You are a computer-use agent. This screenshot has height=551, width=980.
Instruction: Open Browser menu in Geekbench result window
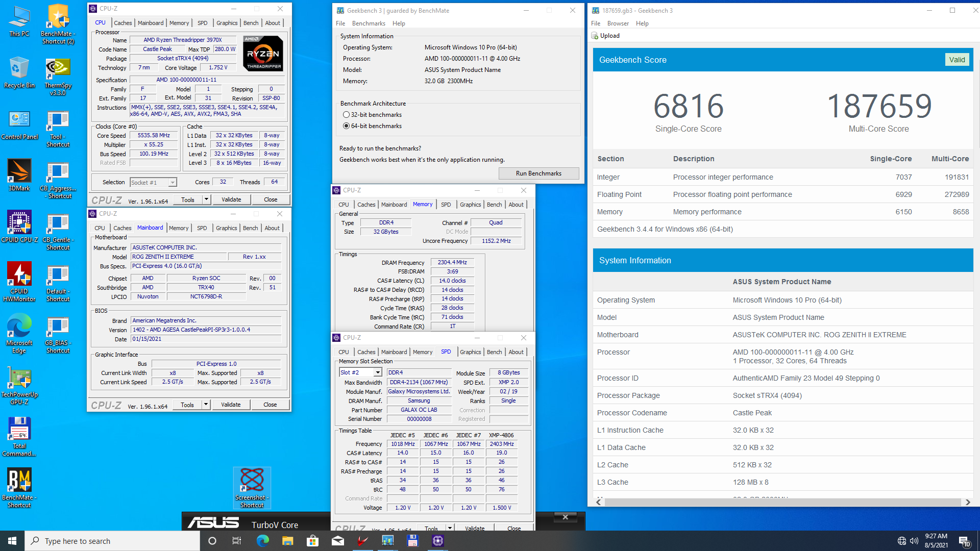[x=618, y=23]
